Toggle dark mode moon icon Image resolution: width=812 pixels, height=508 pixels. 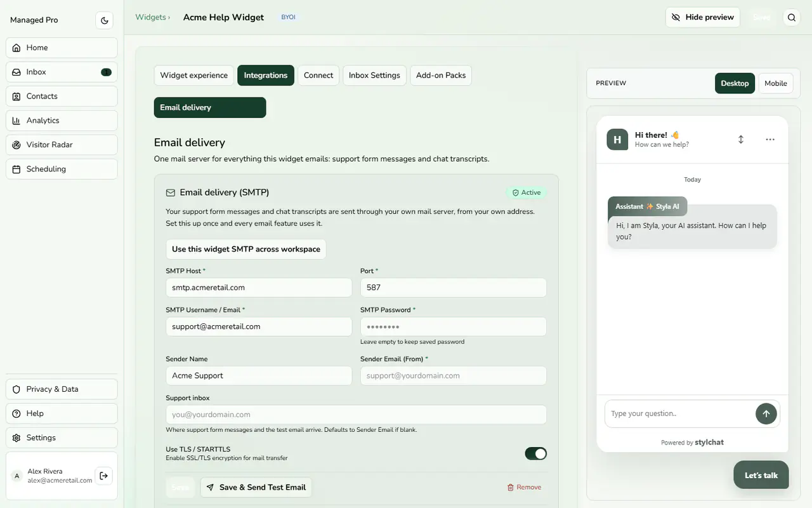pos(105,20)
